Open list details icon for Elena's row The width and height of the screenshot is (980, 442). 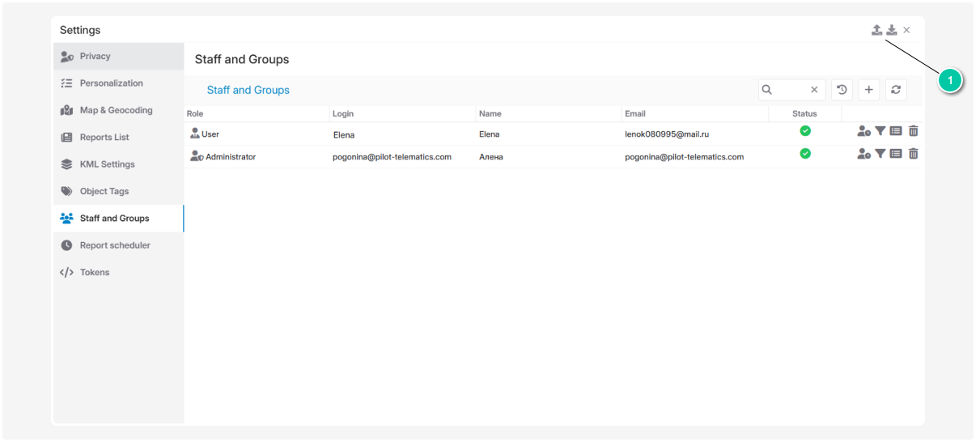[896, 131]
